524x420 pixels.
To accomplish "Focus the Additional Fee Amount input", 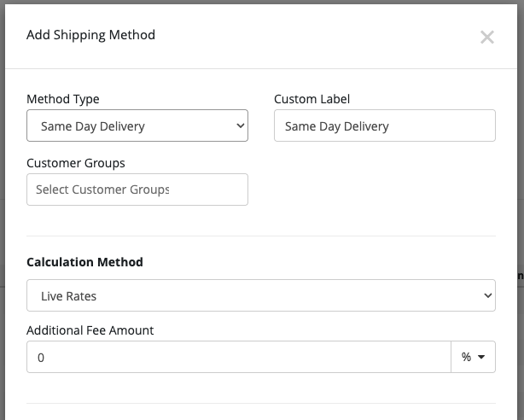I will (x=239, y=357).
